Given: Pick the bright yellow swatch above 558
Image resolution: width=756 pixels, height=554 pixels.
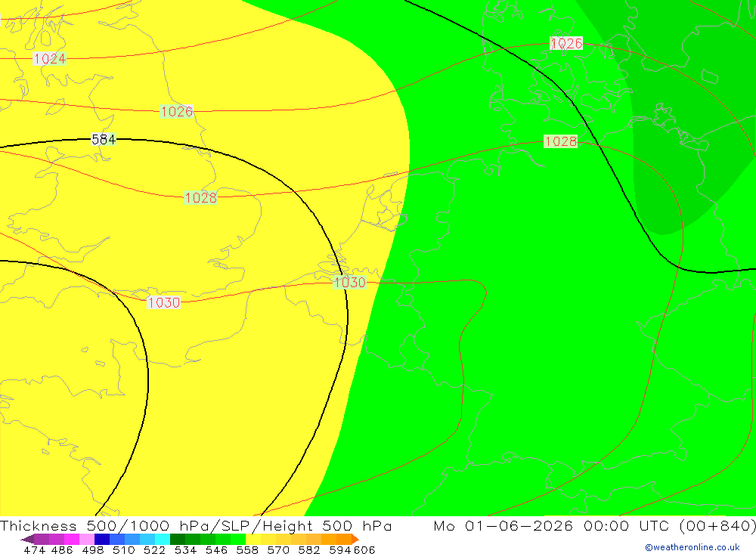Looking at the screenshot, I should click(253, 539).
